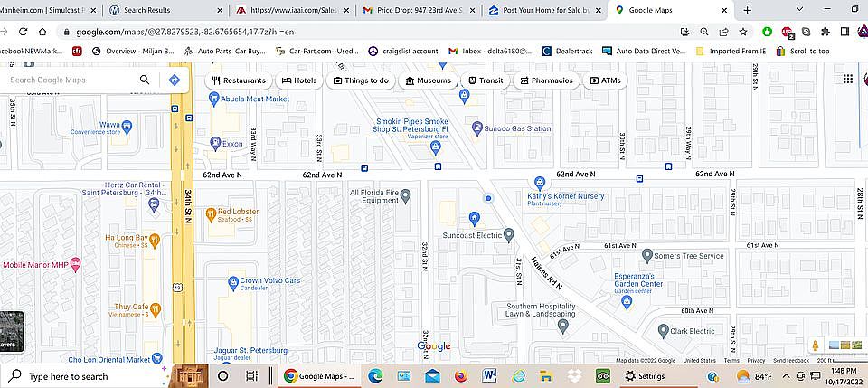The height and width of the screenshot is (388, 868).
Task: Click the blue home marker near Suncoast Electric
Action: click(474, 219)
